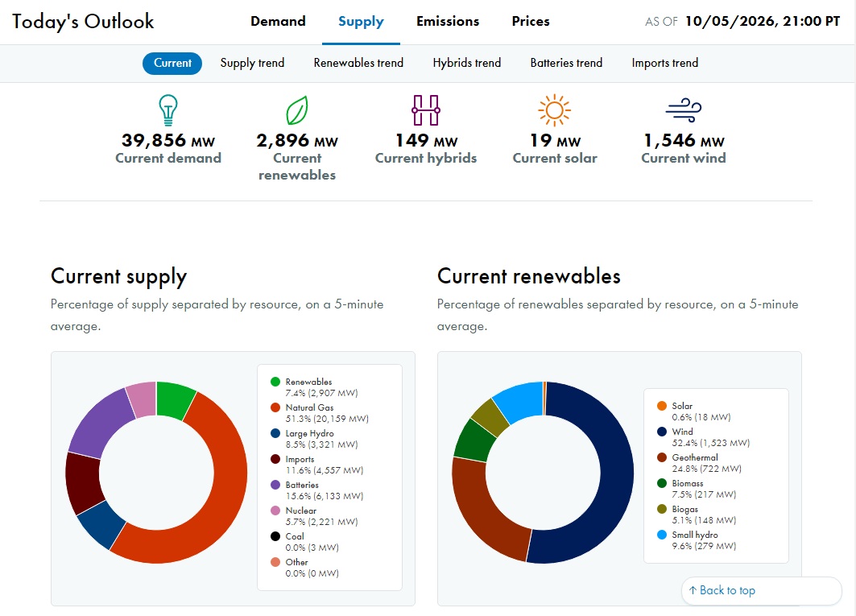Toggle Wind series in renewables legend

point(704,437)
